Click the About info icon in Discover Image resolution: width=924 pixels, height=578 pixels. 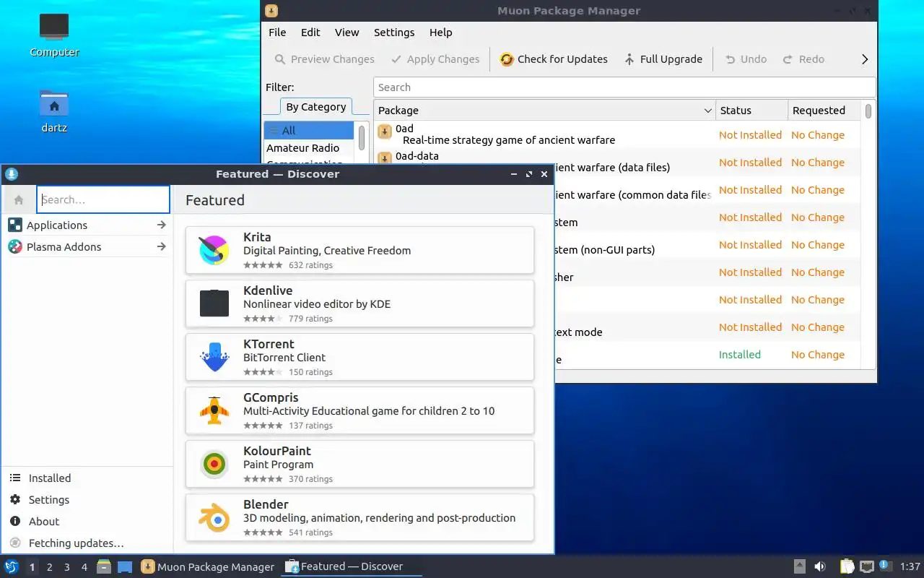[x=15, y=522]
